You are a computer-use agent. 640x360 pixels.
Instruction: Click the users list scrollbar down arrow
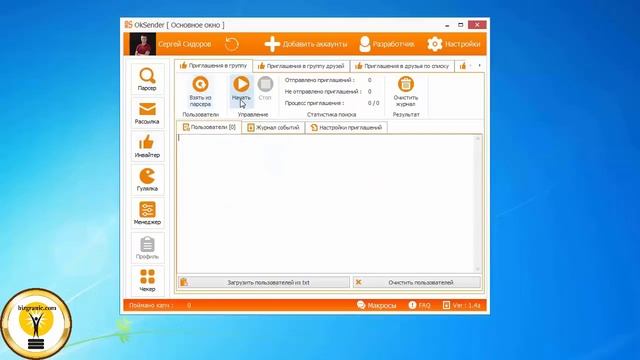pyautogui.click(x=478, y=269)
